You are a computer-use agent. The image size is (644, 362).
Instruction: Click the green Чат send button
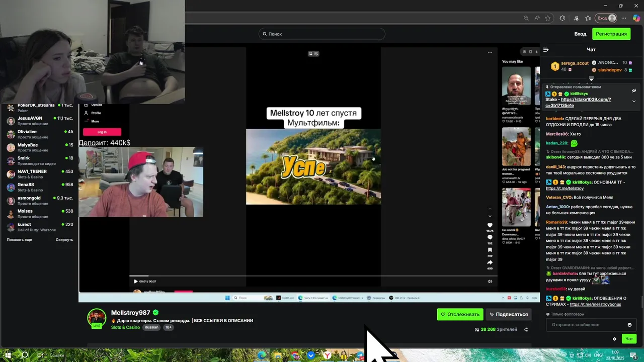point(629,339)
